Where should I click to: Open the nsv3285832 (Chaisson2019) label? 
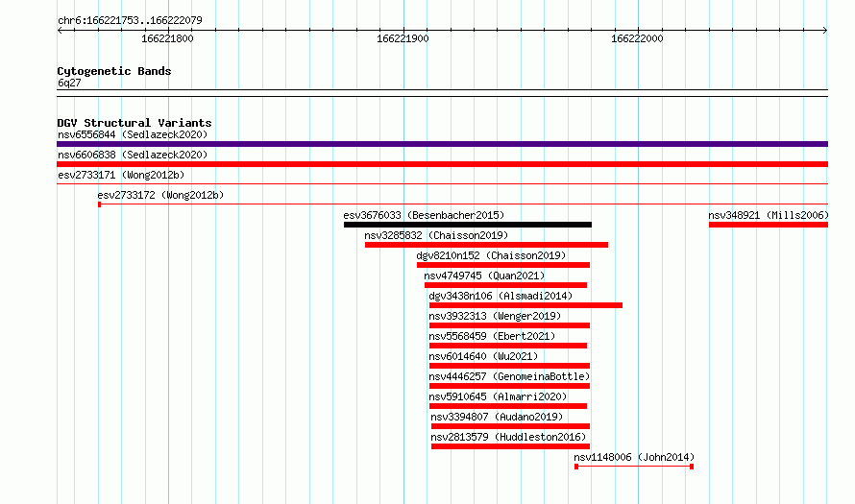[x=436, y=235]
